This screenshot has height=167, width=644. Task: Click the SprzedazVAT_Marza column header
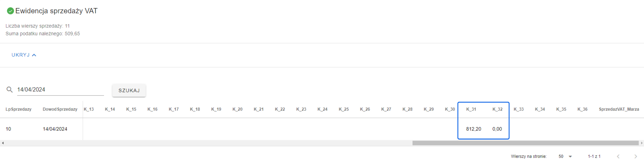coord(619,109)
